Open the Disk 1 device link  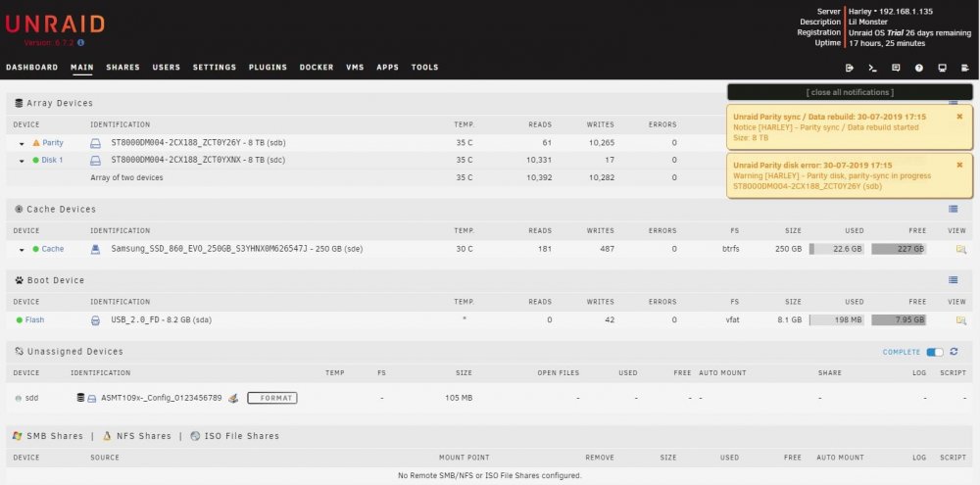[x=53, y=161]
